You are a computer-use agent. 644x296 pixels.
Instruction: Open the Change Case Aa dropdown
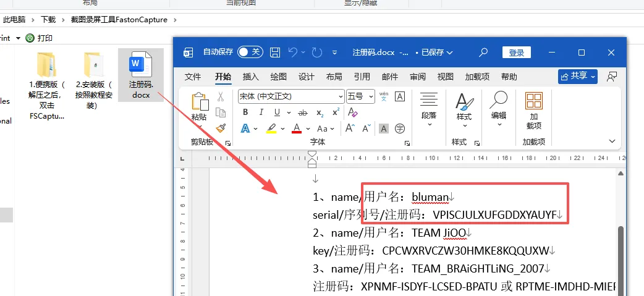[325, 129]
